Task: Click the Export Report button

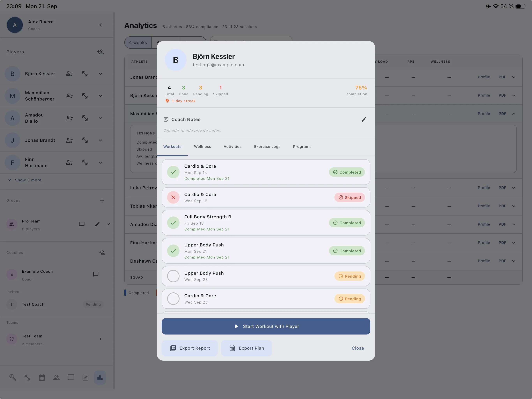Action: 190,348
